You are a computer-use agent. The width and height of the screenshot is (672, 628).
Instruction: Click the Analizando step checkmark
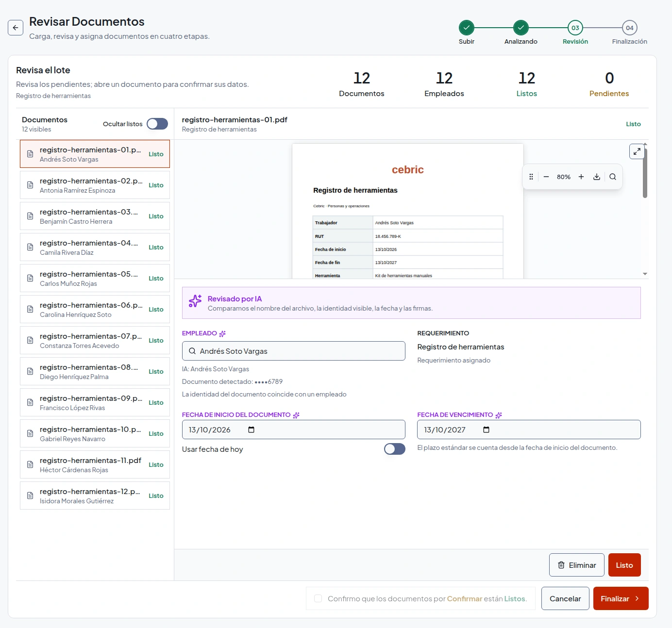521,28
